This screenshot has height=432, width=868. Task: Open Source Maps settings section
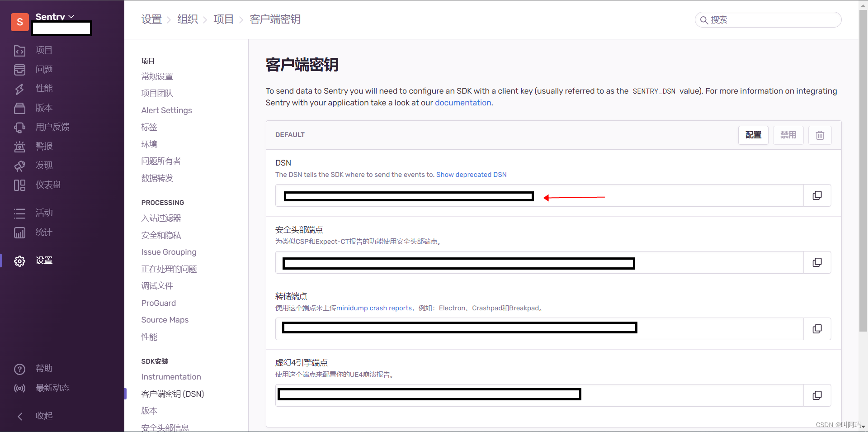coord(165,319)
